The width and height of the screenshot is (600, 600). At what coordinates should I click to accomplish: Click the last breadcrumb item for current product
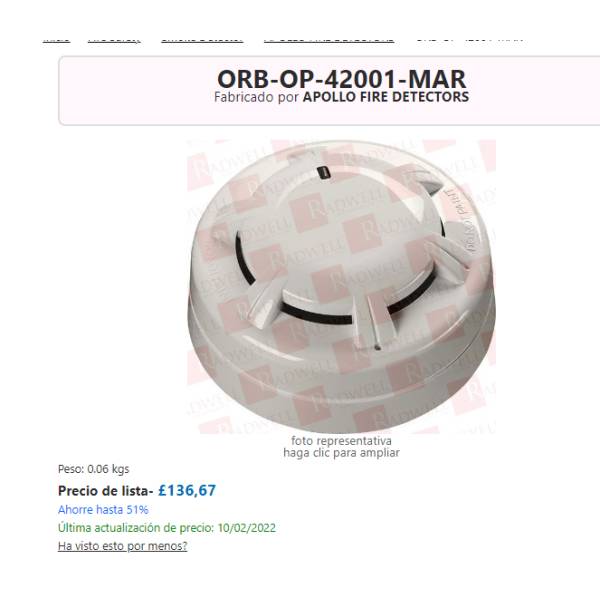point(470,39)
